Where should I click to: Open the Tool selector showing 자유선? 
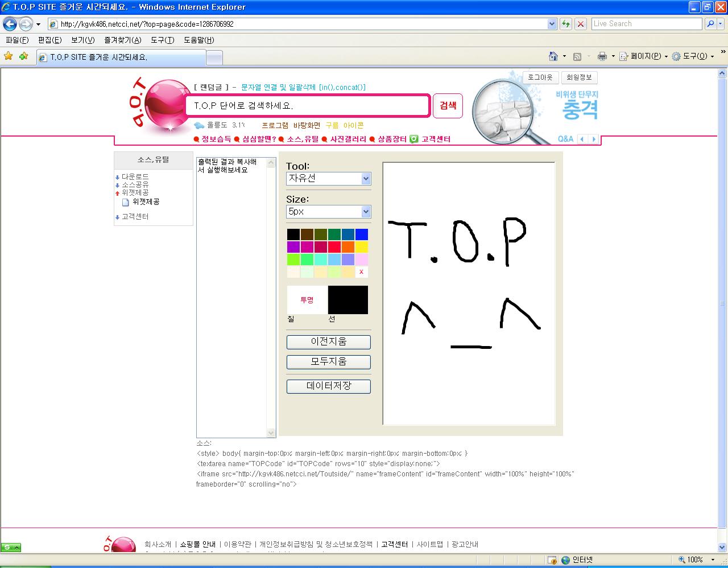point(328,179)
